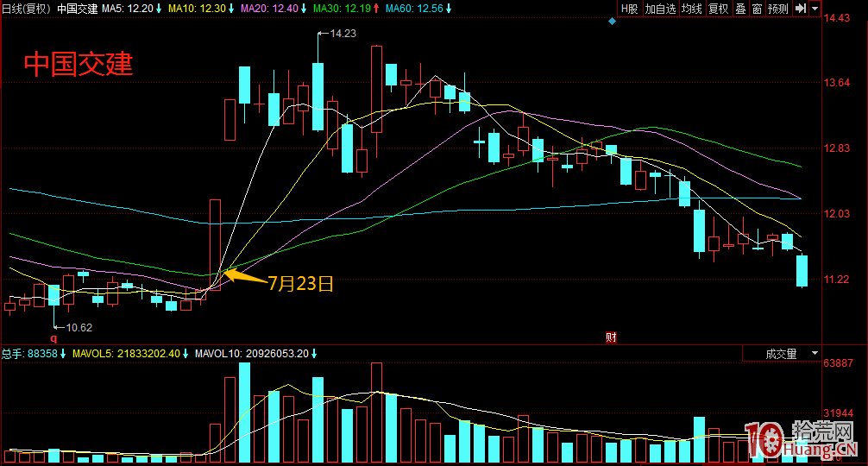Click the 窗 window button

(x=758, y=9)
